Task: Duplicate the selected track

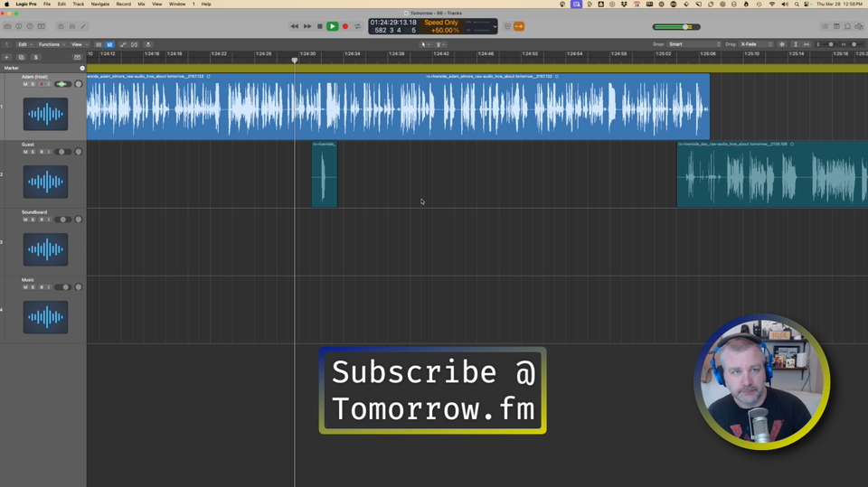Action: click(21, 57)
